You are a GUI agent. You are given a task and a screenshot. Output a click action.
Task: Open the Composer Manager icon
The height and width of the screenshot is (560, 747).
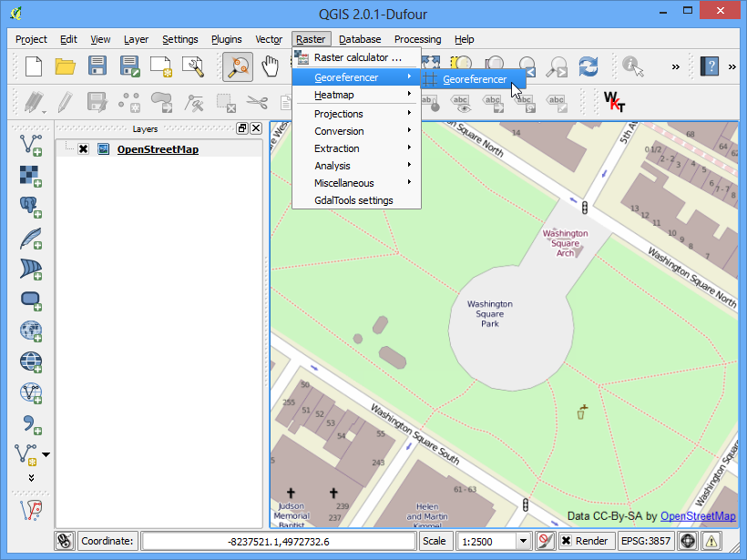pos(193,66)
